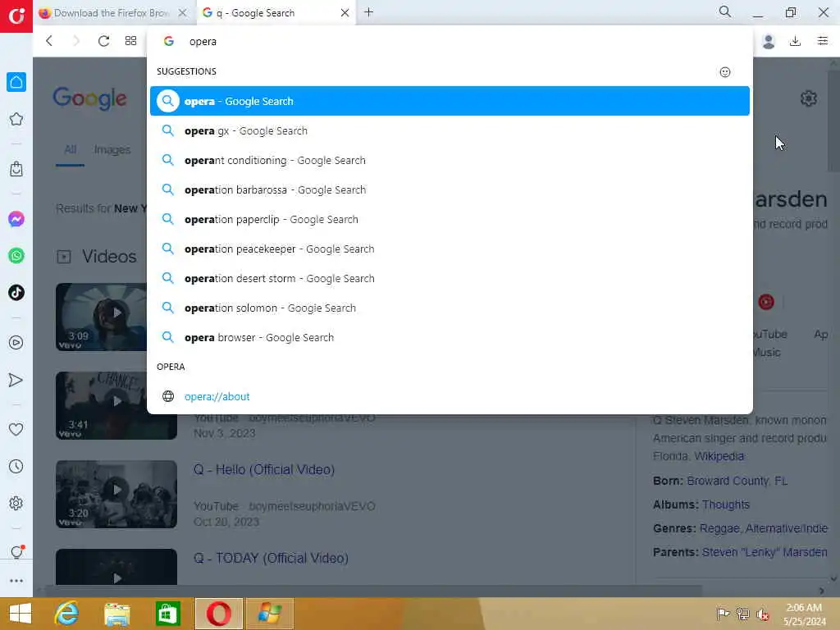Select the Google Images results tab
This screenshot has height=630, width=840.
[x=112, y=149]
